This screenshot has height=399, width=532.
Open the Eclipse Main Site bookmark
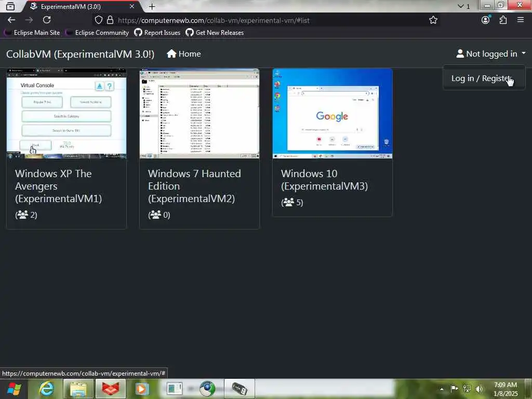(32, 33)
